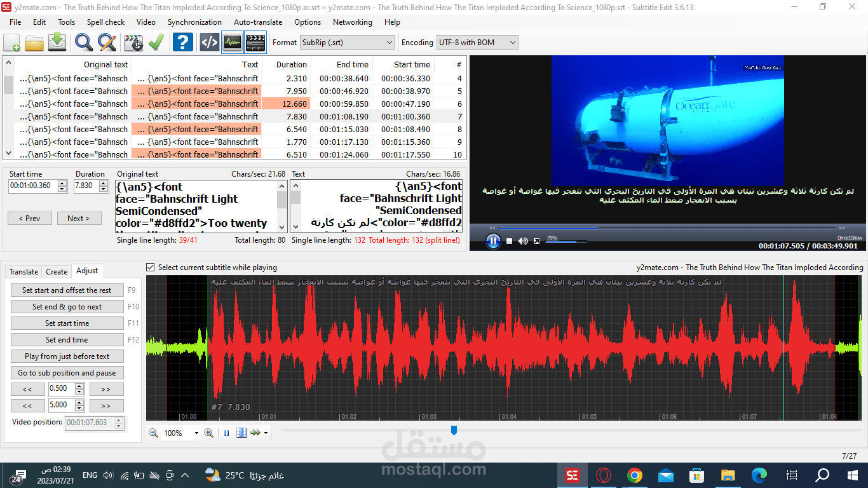
Task: Open Subtitle Edit from the taskbar
Action: click(573, 475)
